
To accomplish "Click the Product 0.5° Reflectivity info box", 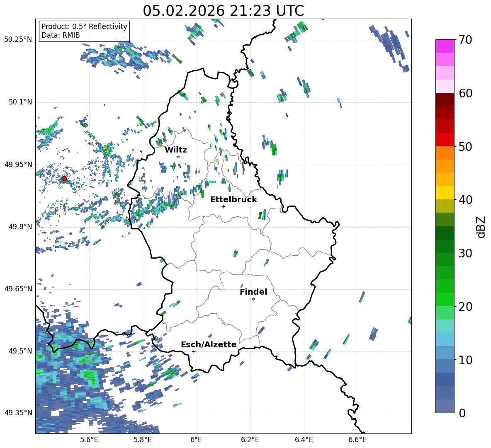I will [x=84, y=31].
